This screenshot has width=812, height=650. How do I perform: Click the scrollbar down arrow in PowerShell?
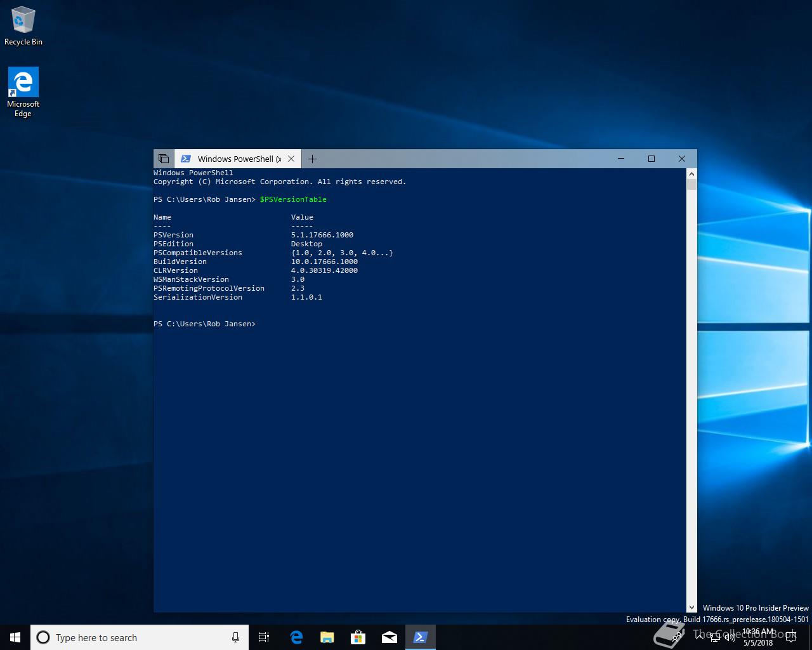(691, 607)
